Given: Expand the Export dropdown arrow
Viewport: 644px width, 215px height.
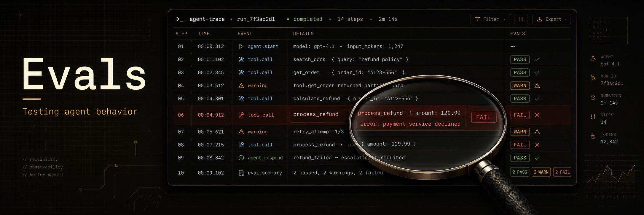Looking at the screenshot, I should pyautogui.click(x=566, y=19).
